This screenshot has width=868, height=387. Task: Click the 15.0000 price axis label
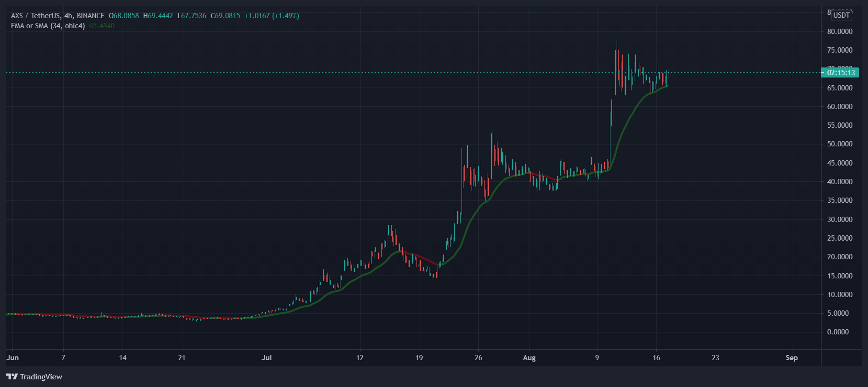click(x=840, y=276)
